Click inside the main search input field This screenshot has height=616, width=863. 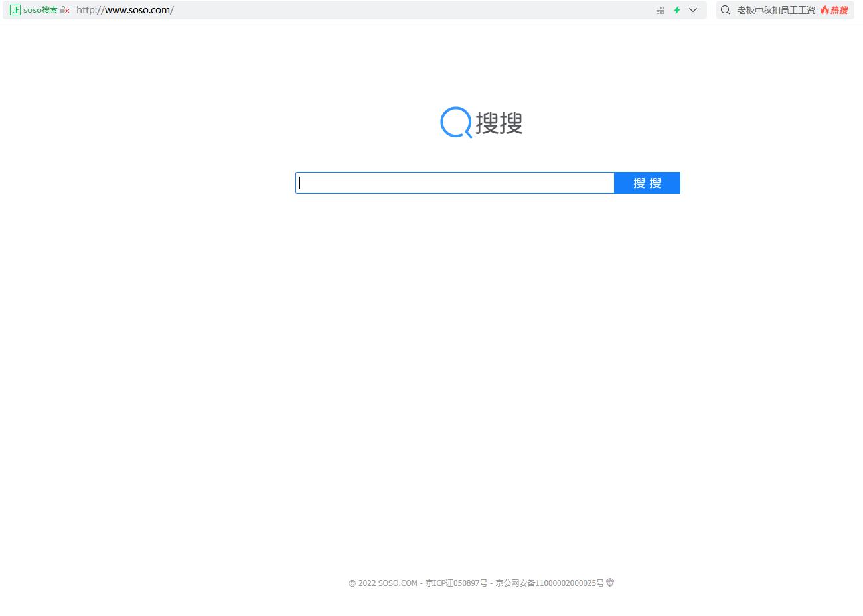click(x=455, y=183)
